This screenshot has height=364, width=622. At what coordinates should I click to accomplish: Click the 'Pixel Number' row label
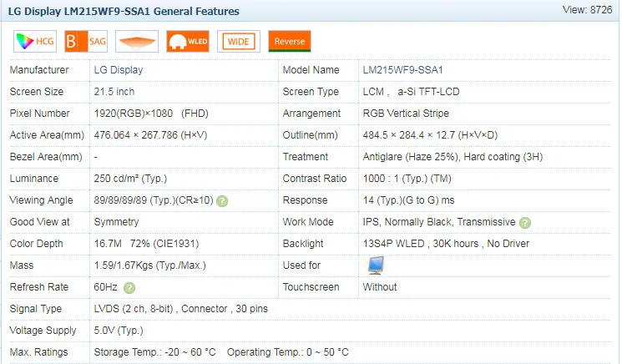click(40, 114)
